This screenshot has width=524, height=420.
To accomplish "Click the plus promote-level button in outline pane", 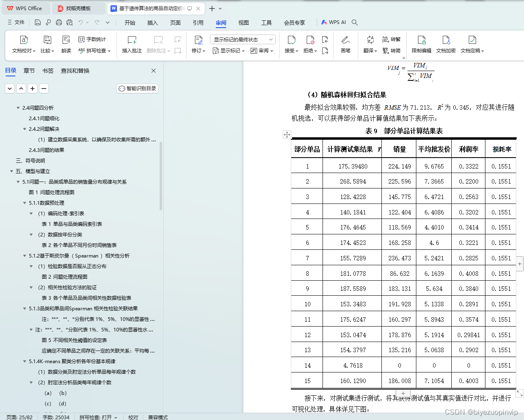I will [33, 89].
